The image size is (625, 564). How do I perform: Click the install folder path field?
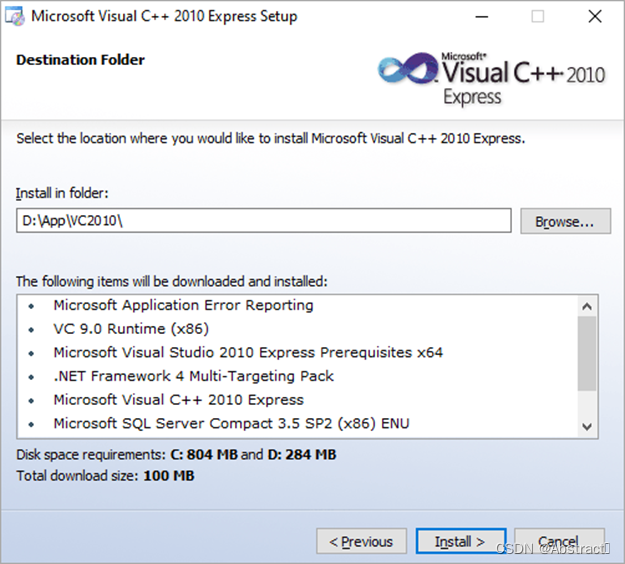tap(264, 221)
